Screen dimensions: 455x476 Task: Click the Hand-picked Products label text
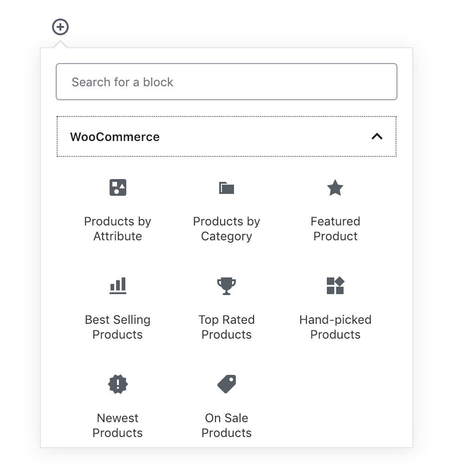tap(335, 327)
